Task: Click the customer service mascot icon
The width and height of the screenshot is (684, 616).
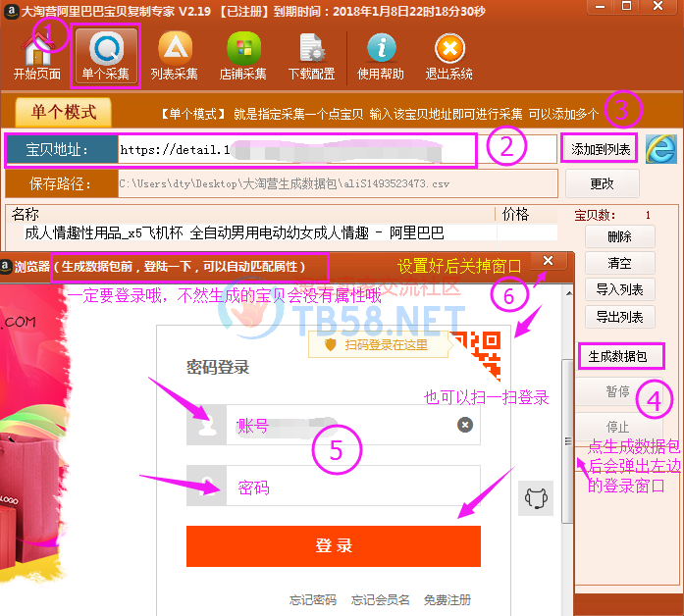Action: coord(536,498)
